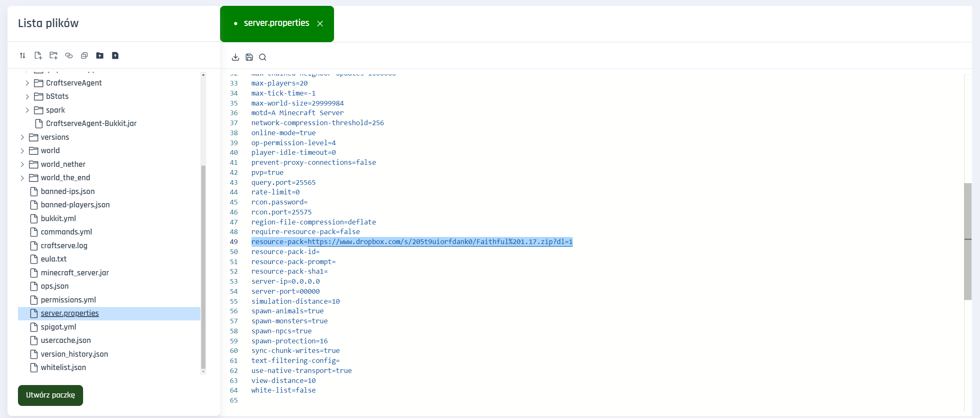Download server.properties with the download icon
The height and width of the screenshot is (418, 980).
[x=236, y=57]
